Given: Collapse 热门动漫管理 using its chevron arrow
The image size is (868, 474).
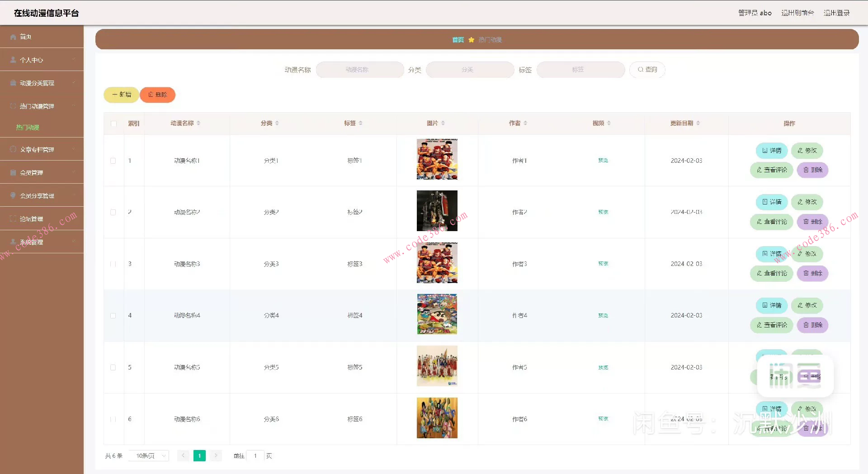Looking at the screenshot, I should 74,105.
